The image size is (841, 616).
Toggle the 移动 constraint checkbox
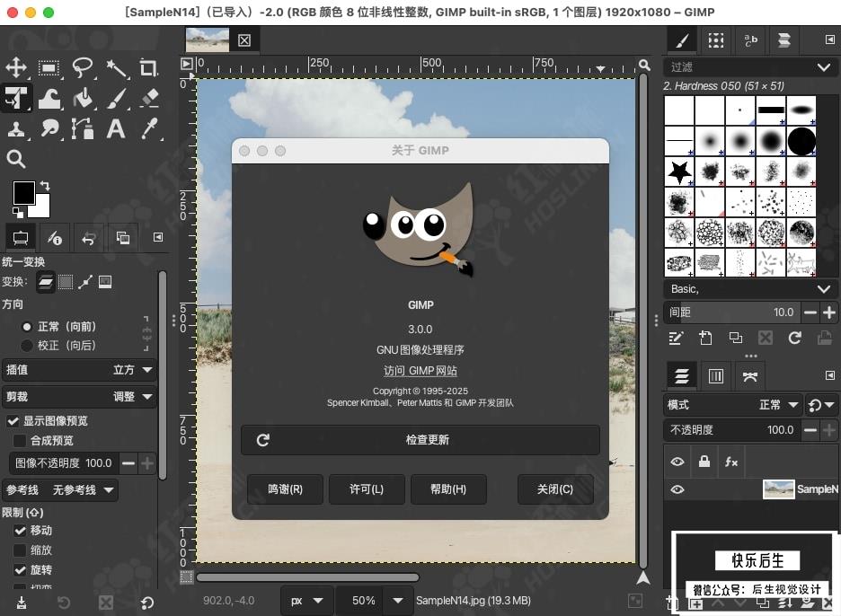(x=20, y=530)
